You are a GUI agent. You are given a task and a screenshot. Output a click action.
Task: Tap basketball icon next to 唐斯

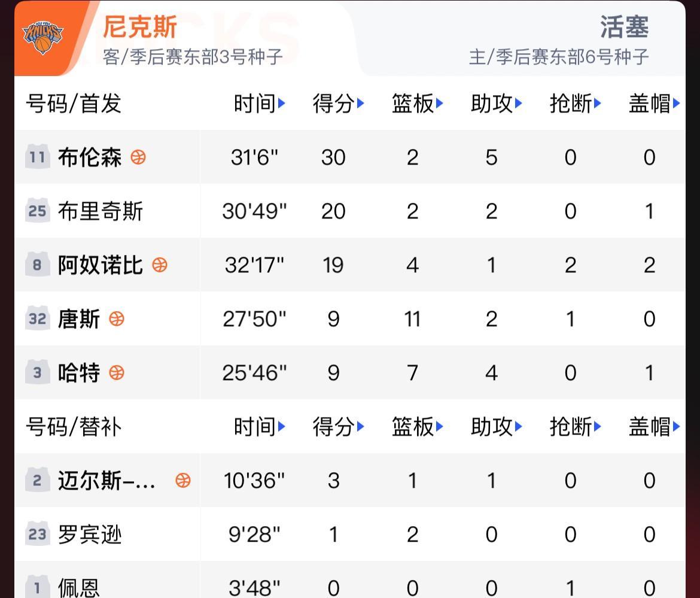click(117, 319)
